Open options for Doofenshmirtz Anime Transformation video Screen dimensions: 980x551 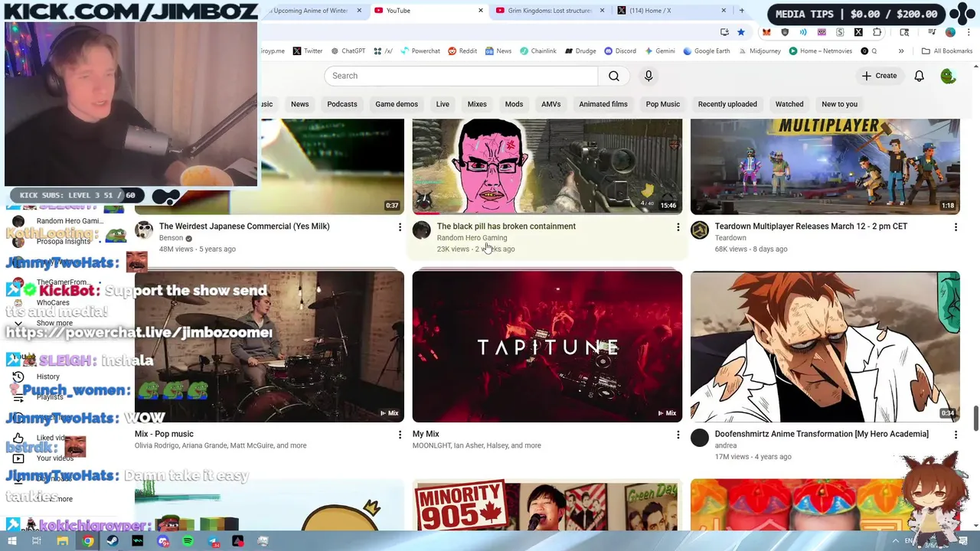[955, 435]
